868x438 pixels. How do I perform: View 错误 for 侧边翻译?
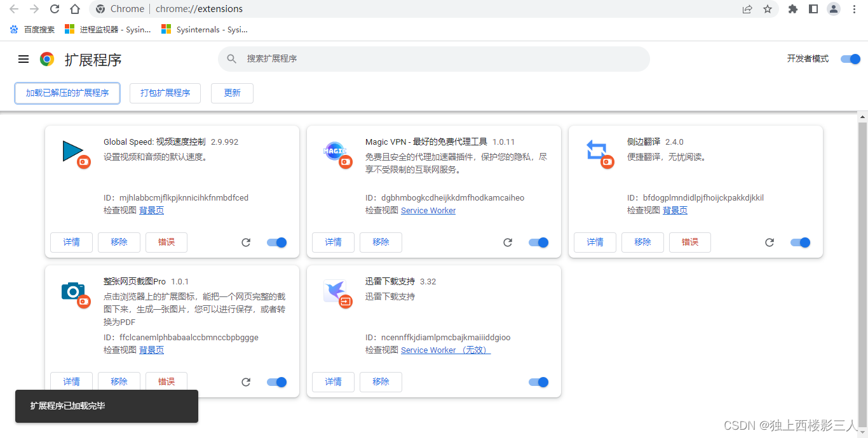click(690, 242)
